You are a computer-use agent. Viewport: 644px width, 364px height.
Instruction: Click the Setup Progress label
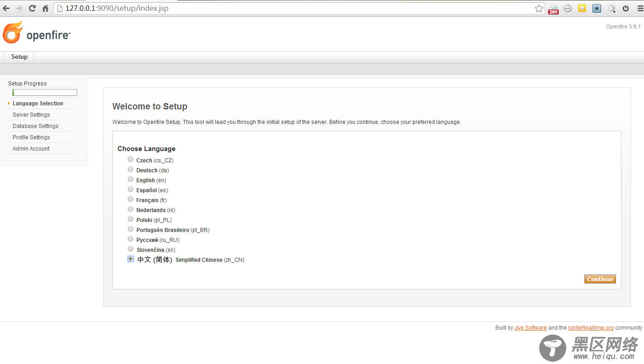pyautogui.click(x=28, y=84)
